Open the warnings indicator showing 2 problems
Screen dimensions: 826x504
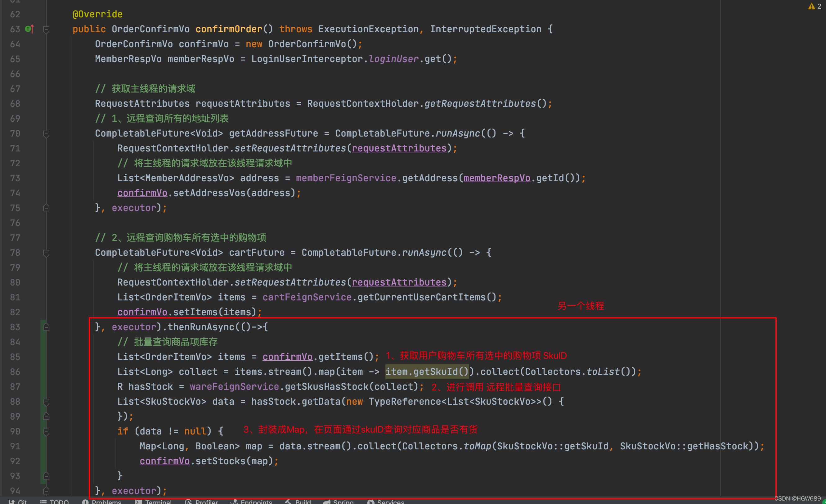click(815, 6)
